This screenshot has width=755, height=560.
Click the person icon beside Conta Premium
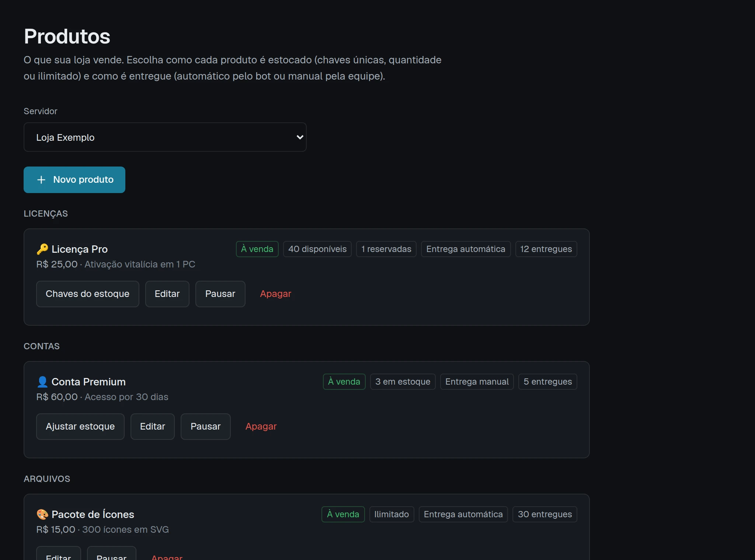pyautogui.click(x=42, y=382)
